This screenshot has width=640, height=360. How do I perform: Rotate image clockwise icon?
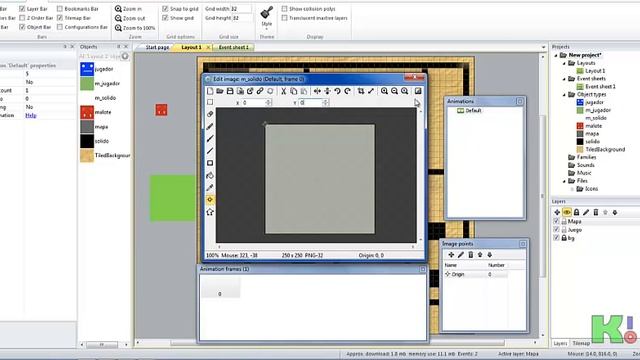pyautogui.click(x=347, y=91)
